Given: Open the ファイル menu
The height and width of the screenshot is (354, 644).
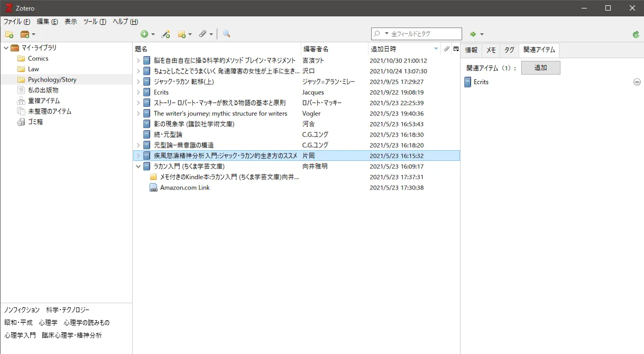Looking at the screenshot, I should pos(17,22).
